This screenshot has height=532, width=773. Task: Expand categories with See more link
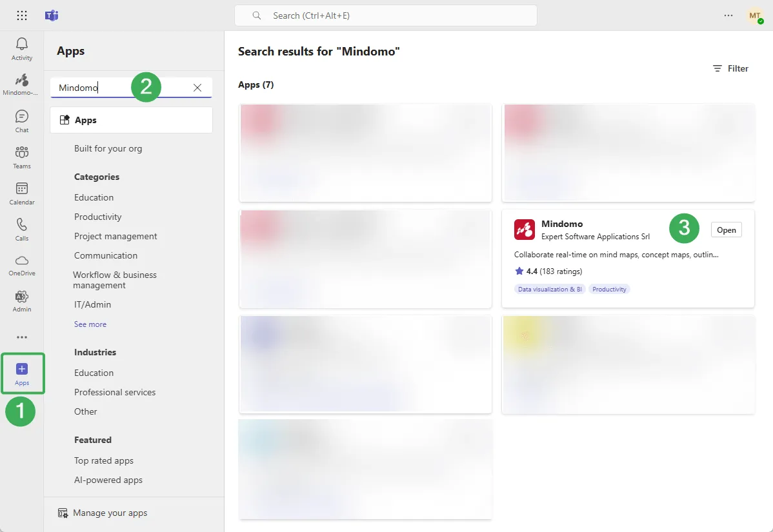tap(90, 324)
